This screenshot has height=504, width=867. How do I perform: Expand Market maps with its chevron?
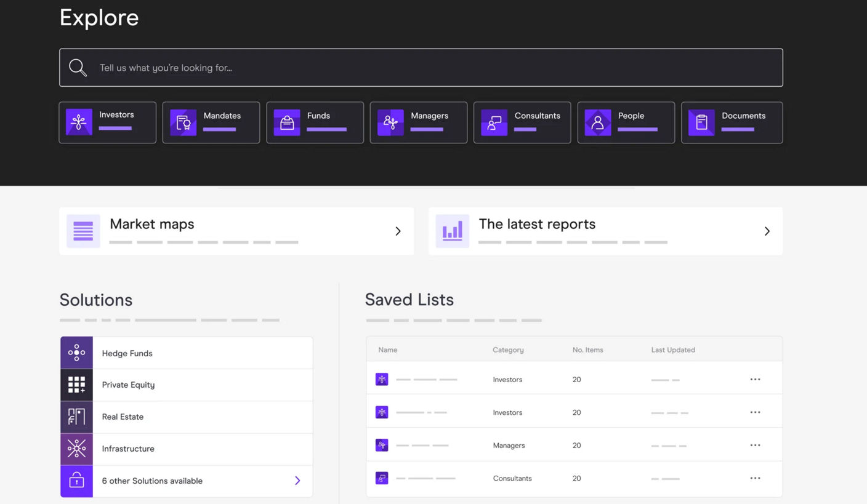(x=398, y=231)
